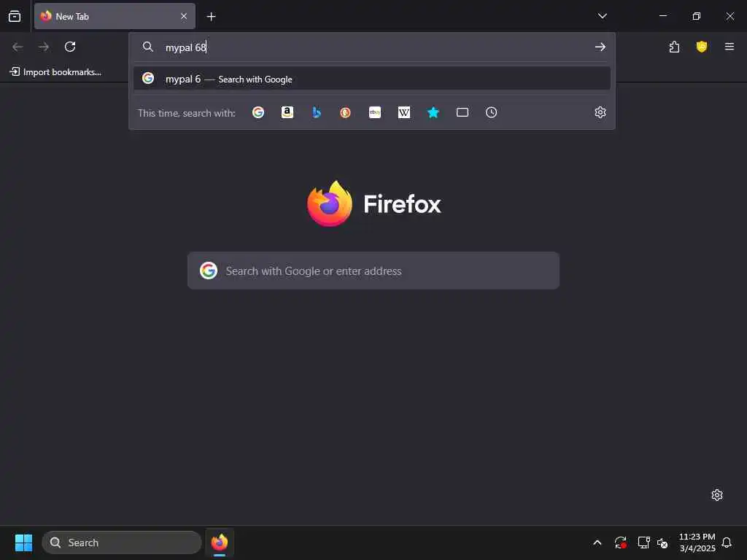The image size is (747, 560).
Task: Click the Go arrow in the address bar
Action: [x=600, y=47]
